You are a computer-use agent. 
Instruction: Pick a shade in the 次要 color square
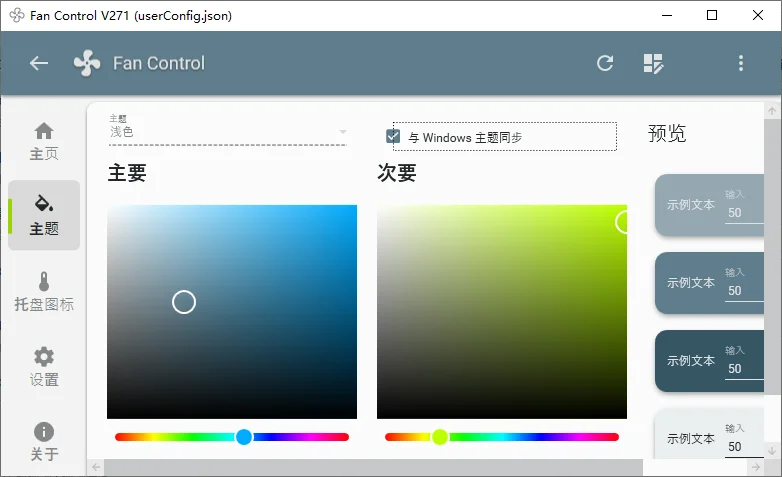(x=502, y=312)
